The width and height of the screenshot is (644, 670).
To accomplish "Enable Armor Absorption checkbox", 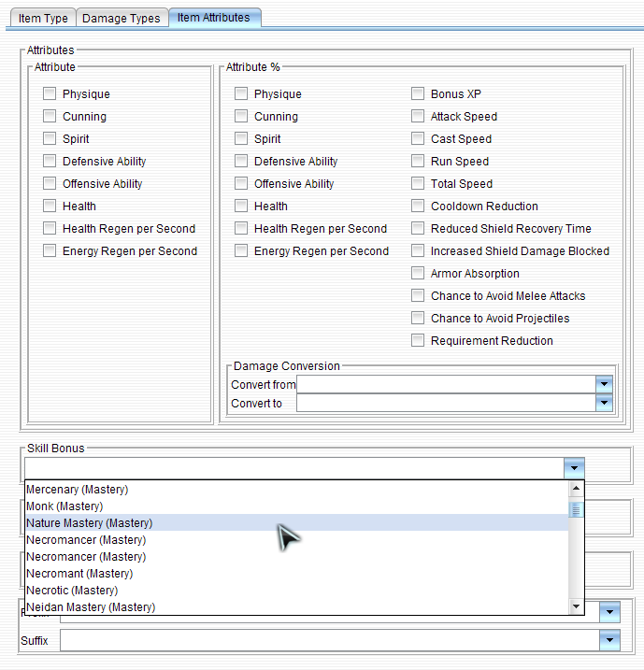I will (x=418, y=274).
